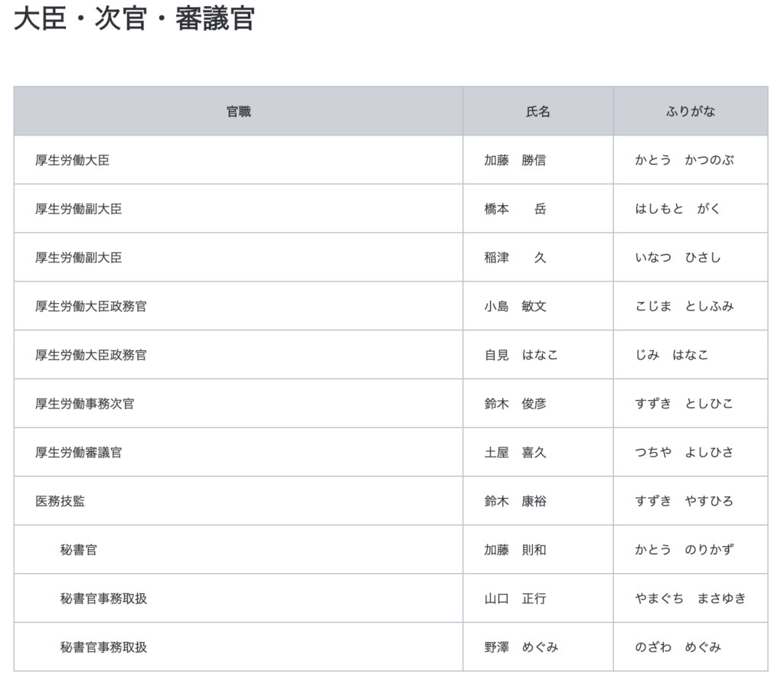The image size is (784, 684).
Task: Select the name 鈴木 康裕
Action: 515,501
